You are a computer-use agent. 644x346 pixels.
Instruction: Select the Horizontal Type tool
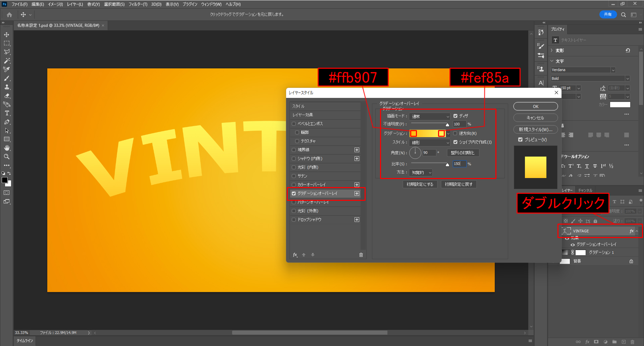tap(7, 113)
